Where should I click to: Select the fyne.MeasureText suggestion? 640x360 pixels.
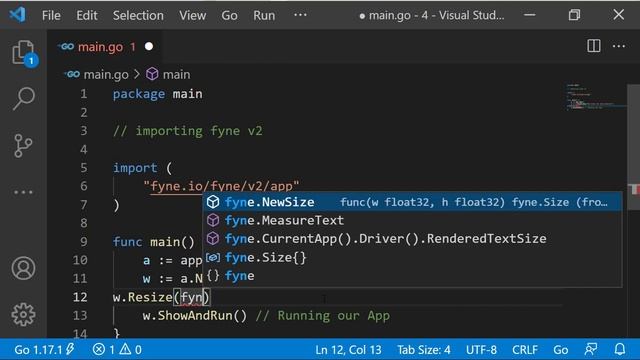pyautogui.click(x=412, y=220)
